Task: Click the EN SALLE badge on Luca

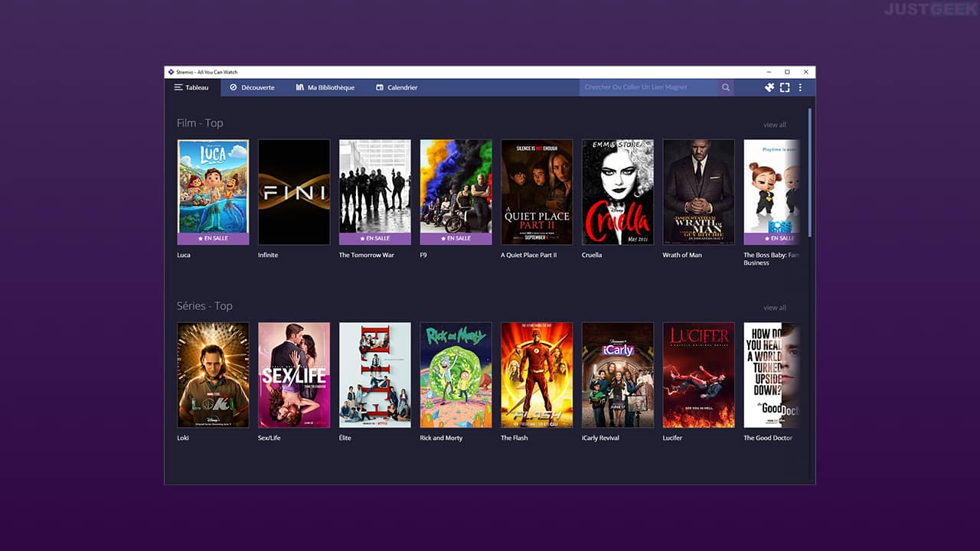Action: pyautogui.click(x=213, y=239)
